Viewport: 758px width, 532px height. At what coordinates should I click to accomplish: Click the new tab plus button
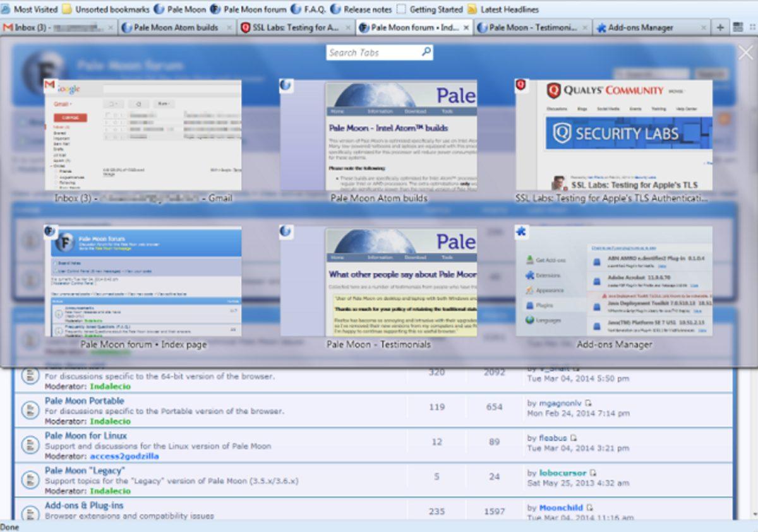pyautogui.click(x=720, y=27)
